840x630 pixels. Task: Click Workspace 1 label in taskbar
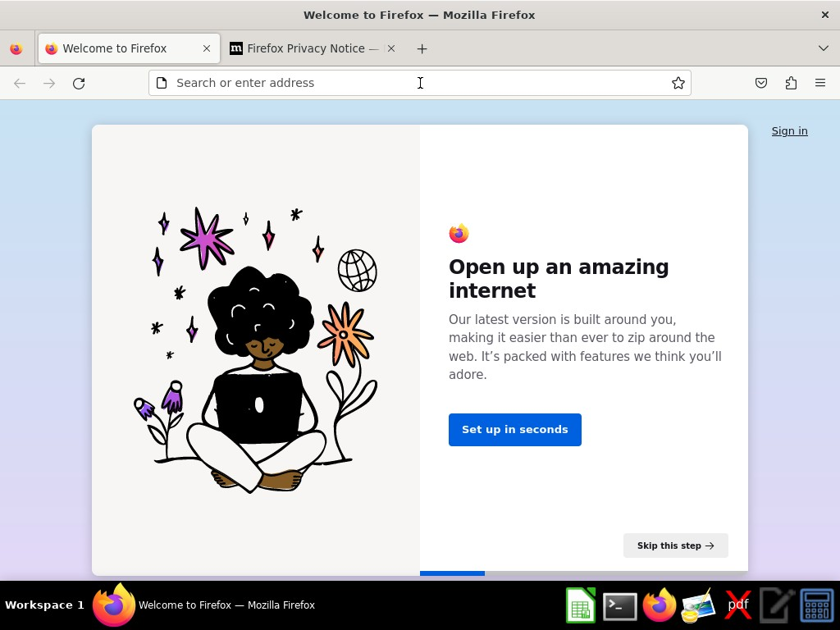tap(44, 605)
